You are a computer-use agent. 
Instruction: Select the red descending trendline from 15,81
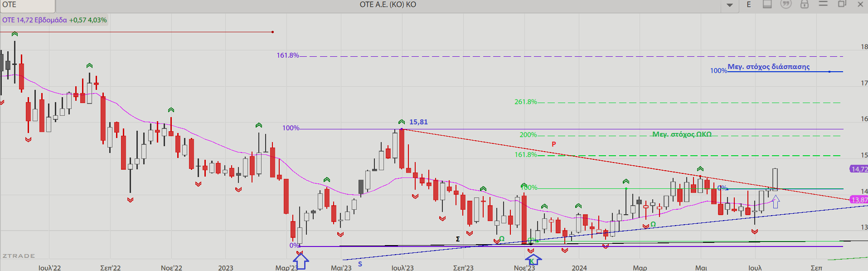pos(626,165)
